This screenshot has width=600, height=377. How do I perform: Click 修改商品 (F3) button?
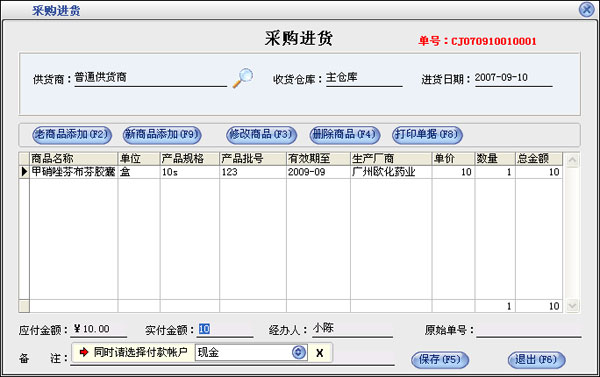pos(261,135)
